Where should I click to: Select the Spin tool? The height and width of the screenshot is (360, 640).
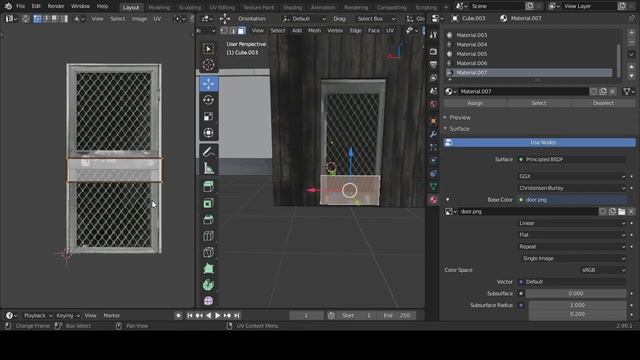click(208, 284)
